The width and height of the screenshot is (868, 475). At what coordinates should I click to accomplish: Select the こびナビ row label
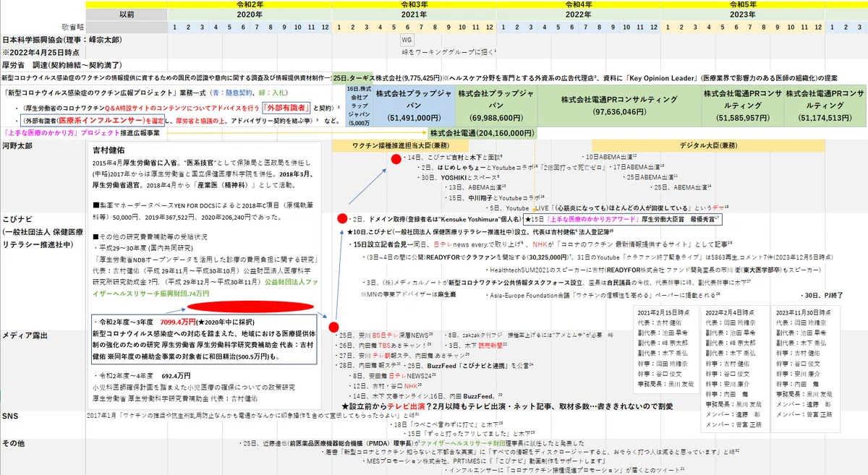coord(17,218)
